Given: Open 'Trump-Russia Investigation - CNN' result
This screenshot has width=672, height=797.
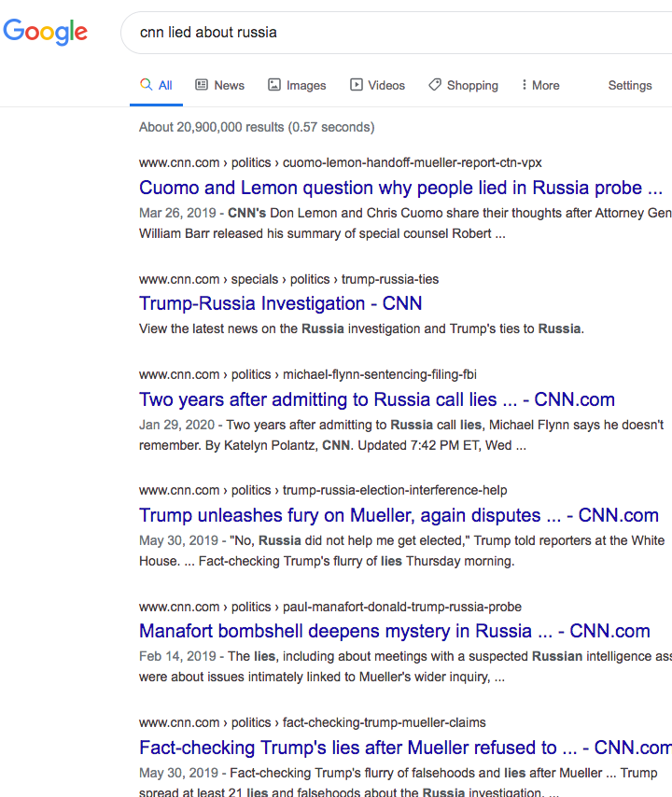Looking at the screenshot, I should [281, 303].
